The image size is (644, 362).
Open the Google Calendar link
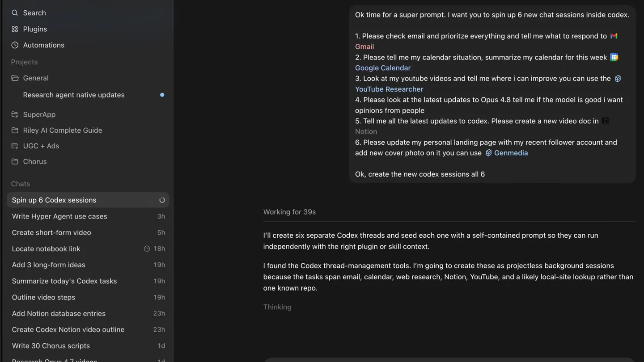coord(383,68)
